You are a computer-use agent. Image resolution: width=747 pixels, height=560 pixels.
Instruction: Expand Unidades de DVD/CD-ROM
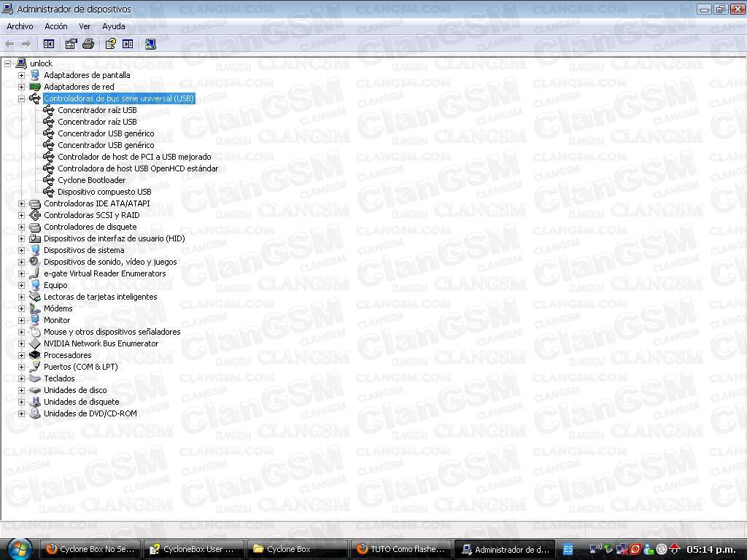point(21,413)
